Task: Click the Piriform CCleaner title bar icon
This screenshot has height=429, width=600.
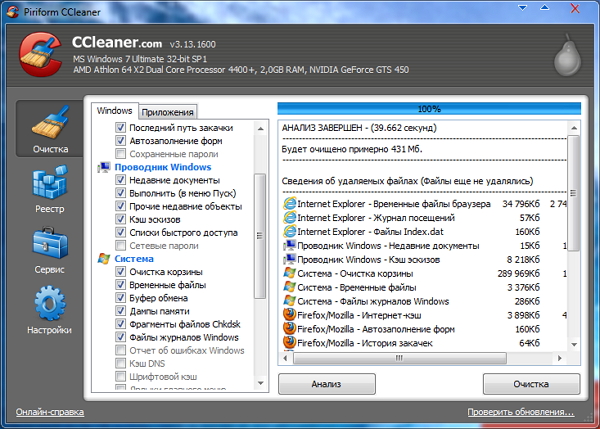Action: click(13, 11)
